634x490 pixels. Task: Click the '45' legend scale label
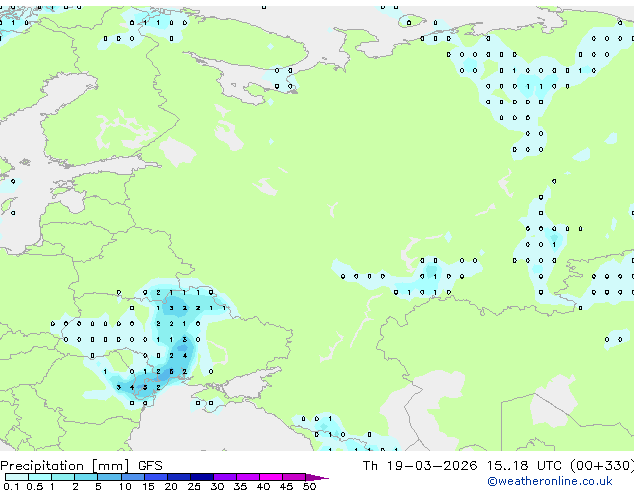(286, 486)
